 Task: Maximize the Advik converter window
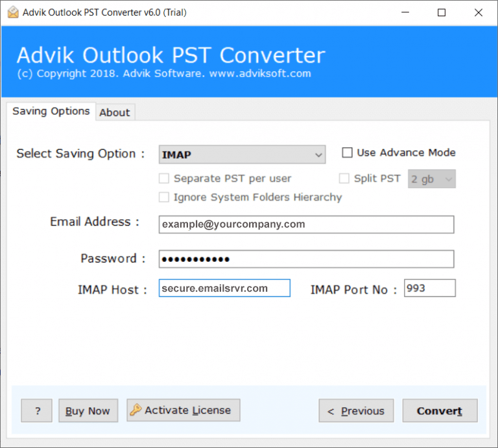(442, 12)
